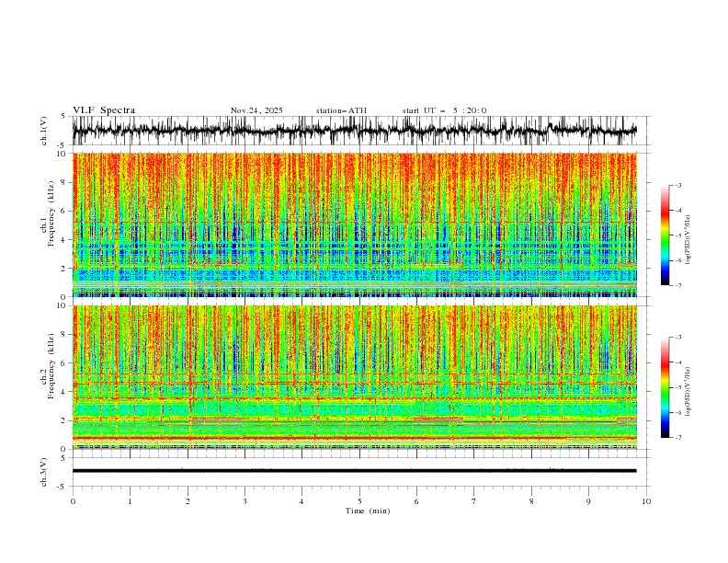This screenshot has width=728, height=563.
Task: Click inside the ch.1 voltage waveform trace
Action: tap(354, 131)
